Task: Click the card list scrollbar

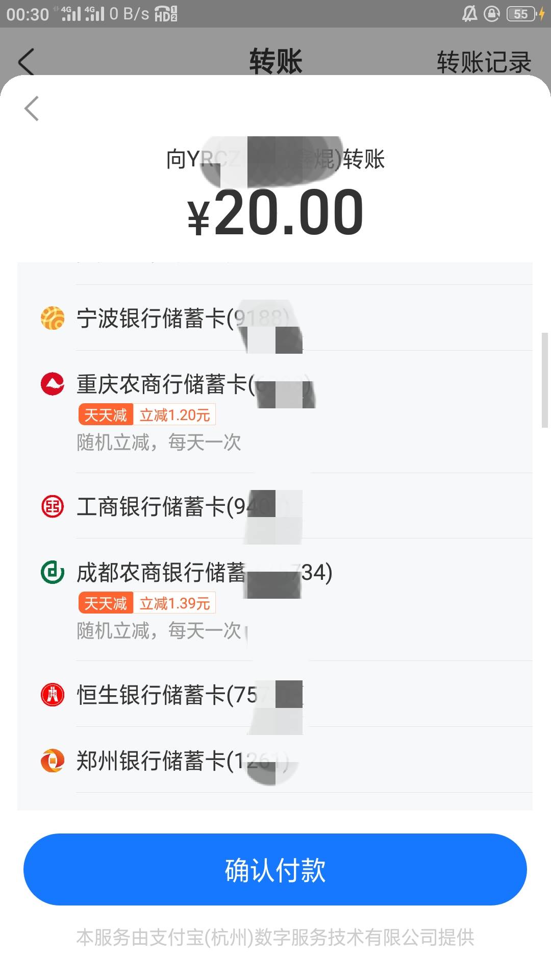Action: [x=544, y=380]
